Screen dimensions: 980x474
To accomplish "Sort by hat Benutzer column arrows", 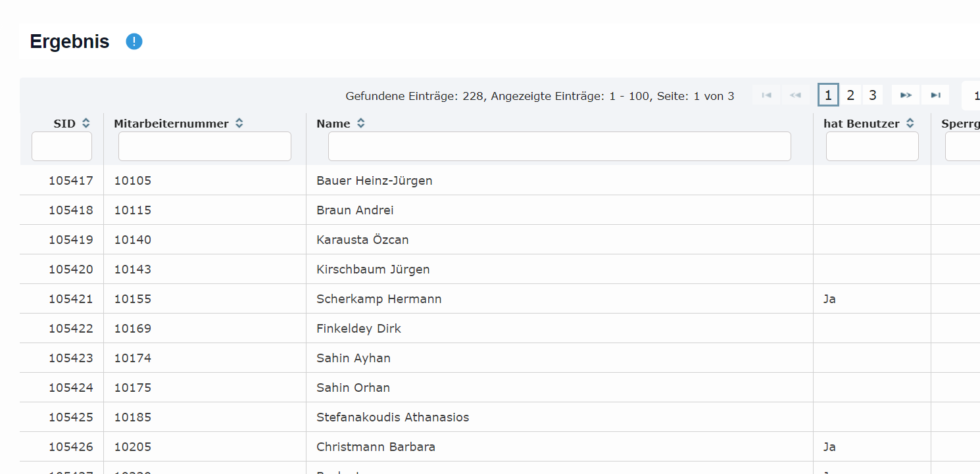I will pos(910,124).
